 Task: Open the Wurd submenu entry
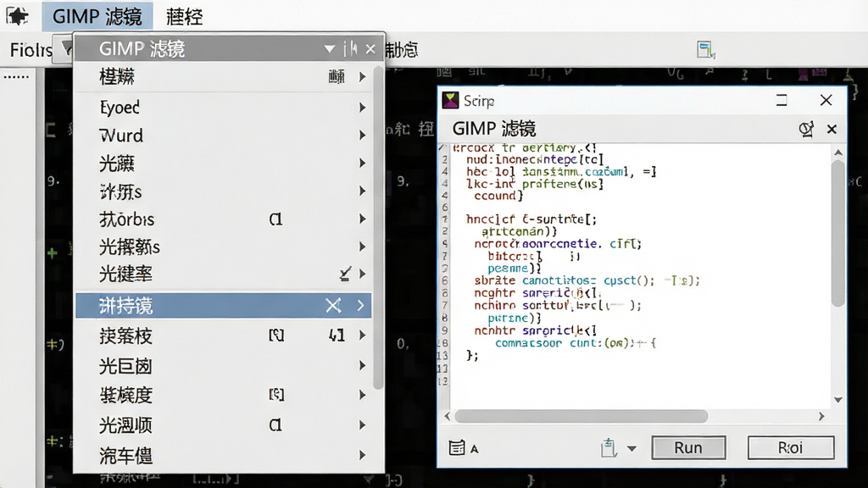[120, 135]
